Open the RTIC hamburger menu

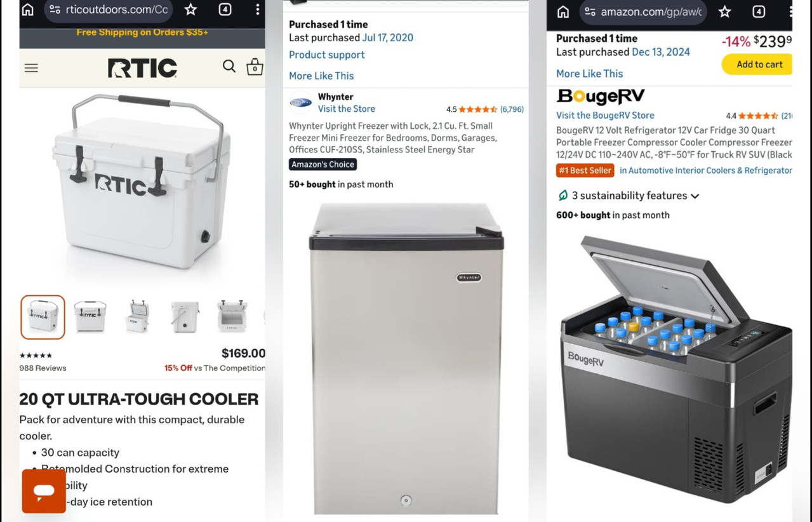31,68
